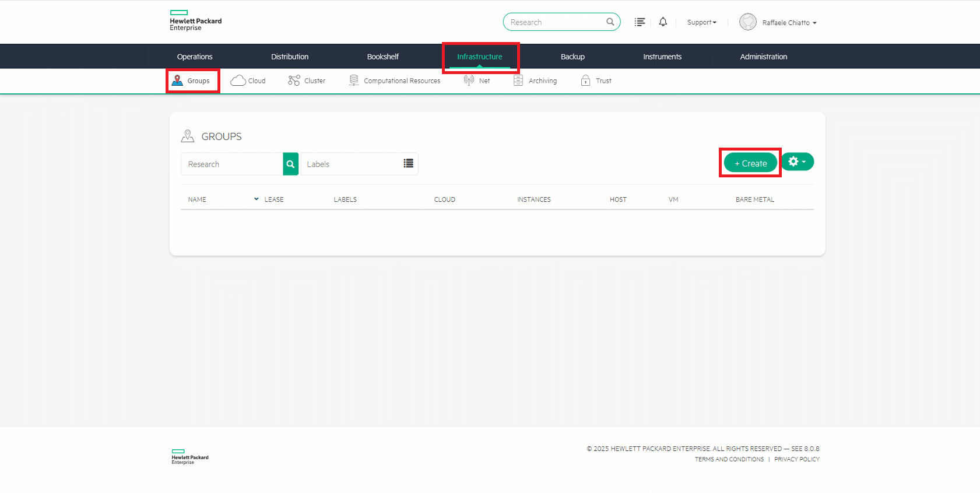Viewport: 980px width, 493px height.
Task: Open the Raffaele Chiatto user menu
Action: (x=789, y=23)
